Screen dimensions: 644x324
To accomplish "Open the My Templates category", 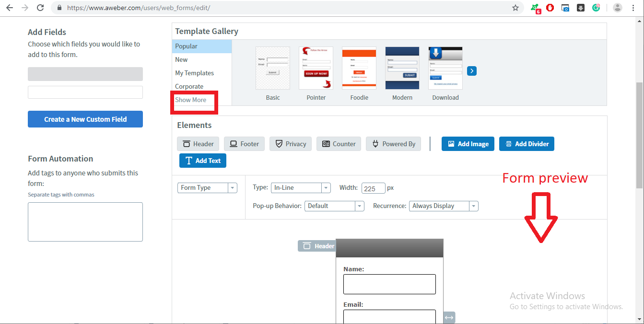I will point(194,72).
